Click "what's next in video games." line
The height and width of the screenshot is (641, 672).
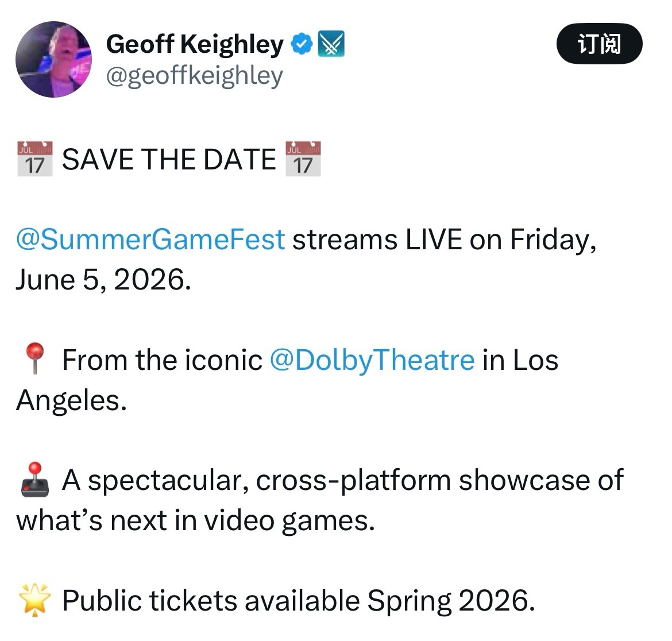(x=195, y=520)
